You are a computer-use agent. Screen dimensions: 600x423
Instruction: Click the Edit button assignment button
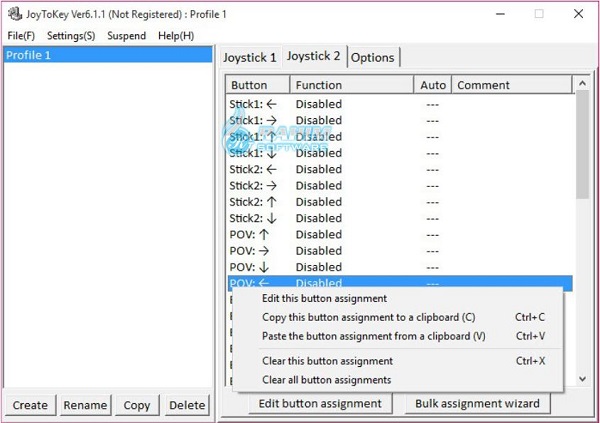(x=320, y=403)
